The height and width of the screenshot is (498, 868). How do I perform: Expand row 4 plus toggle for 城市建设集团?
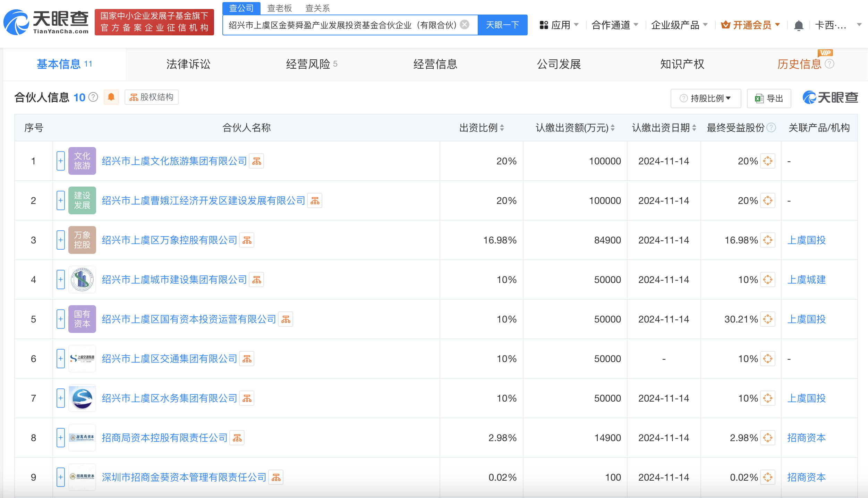[x=60, y=280]
